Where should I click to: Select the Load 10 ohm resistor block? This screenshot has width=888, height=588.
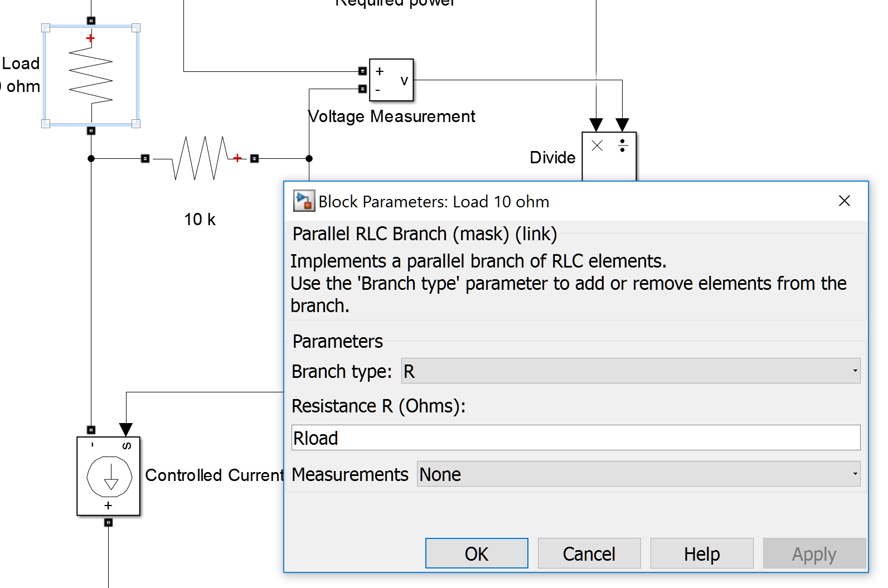91,75
